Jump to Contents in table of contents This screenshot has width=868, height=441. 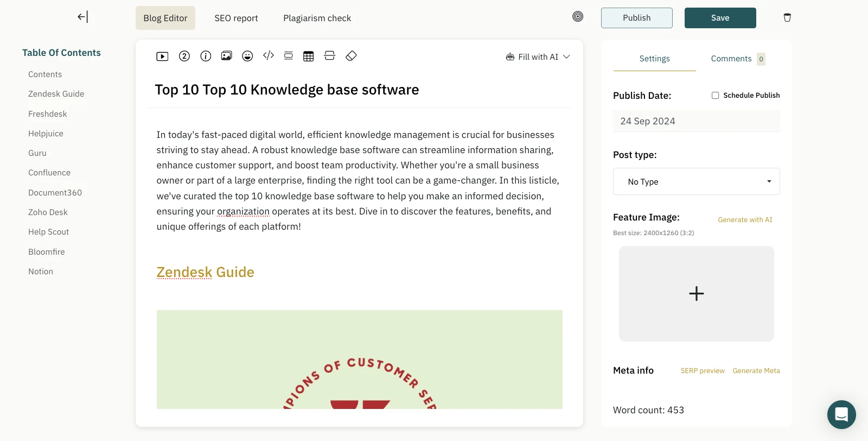tap(45, 74)
